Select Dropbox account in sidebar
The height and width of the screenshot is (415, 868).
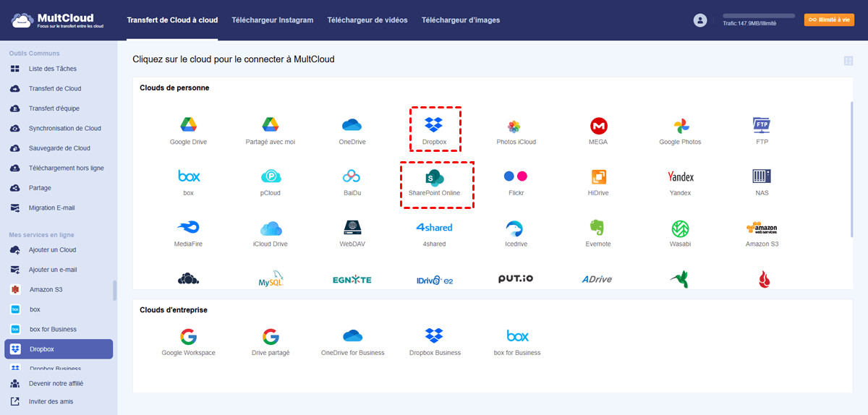58,349
